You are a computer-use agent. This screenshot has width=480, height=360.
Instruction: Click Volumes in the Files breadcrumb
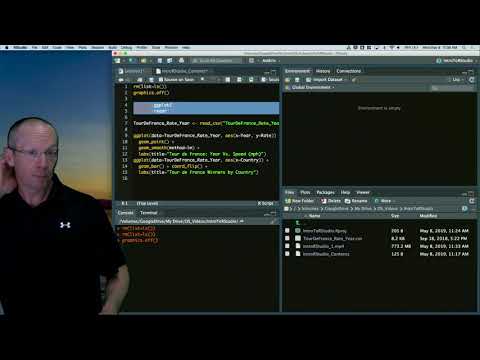(x=310, y=209)
